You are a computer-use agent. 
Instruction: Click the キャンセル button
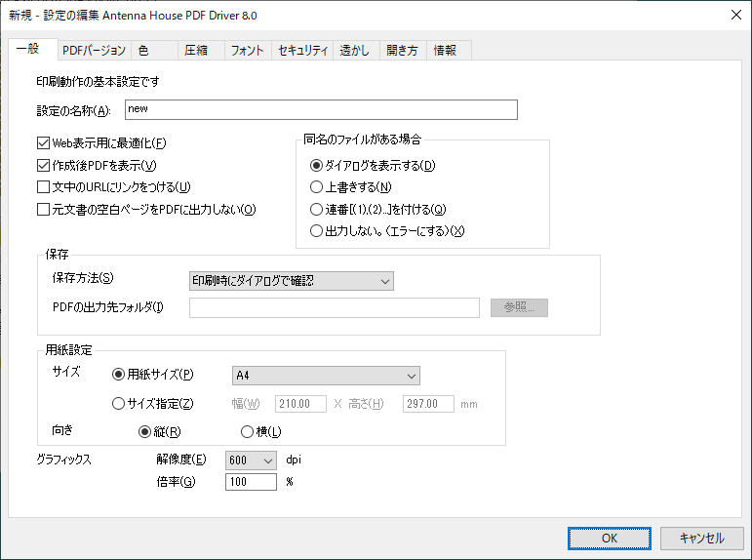pos(701,539)
